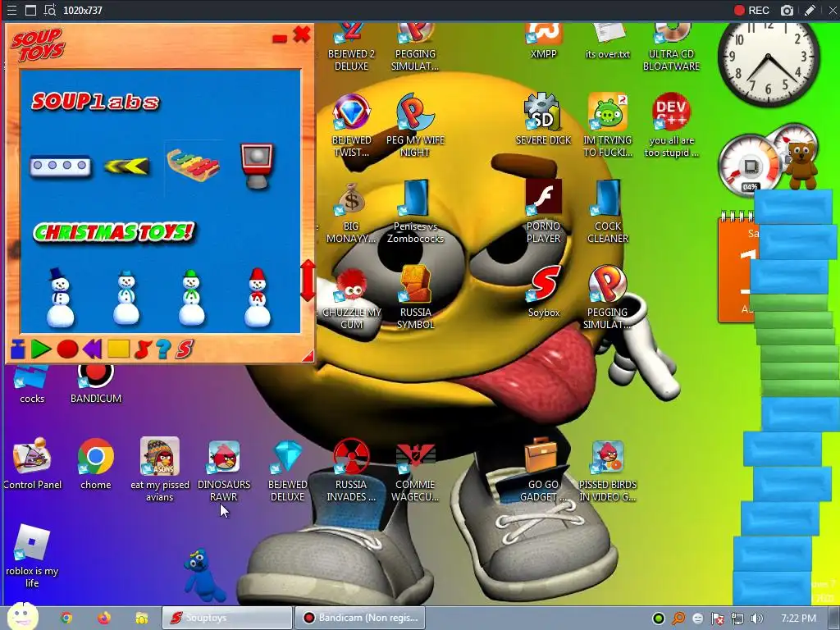Open the smiley Start button
The height and width of the screenshot is (630, 840).
[23, 617]
